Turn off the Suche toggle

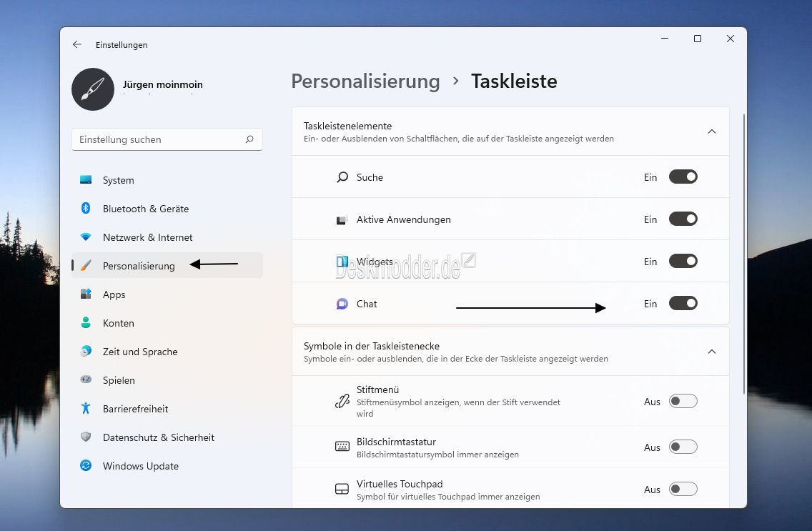[x=683, y=177]
